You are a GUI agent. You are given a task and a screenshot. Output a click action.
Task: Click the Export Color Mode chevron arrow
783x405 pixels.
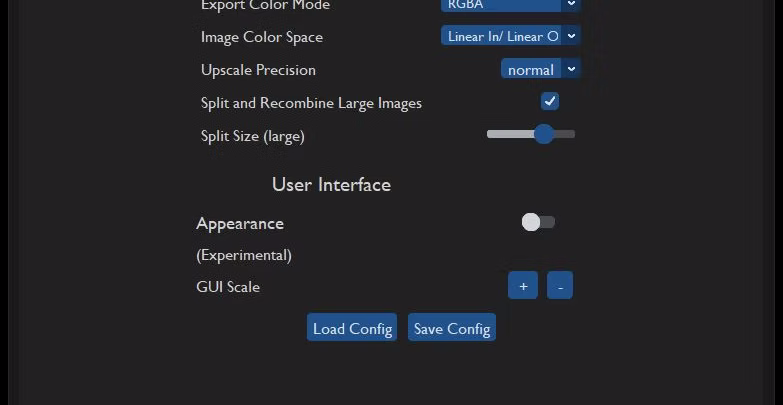571,4
